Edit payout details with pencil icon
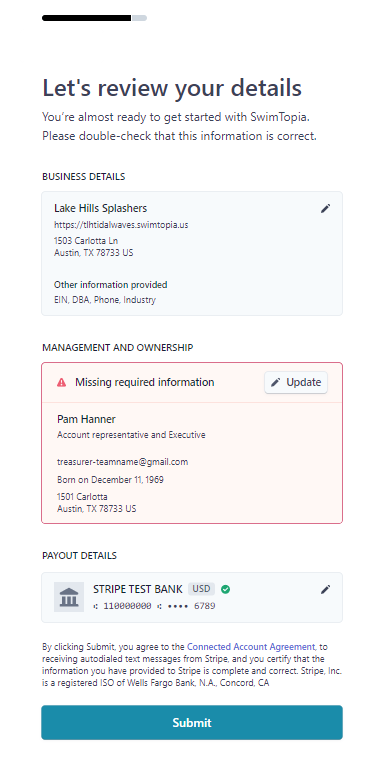This screenshot has width=390, height=757. coord(326,589)
